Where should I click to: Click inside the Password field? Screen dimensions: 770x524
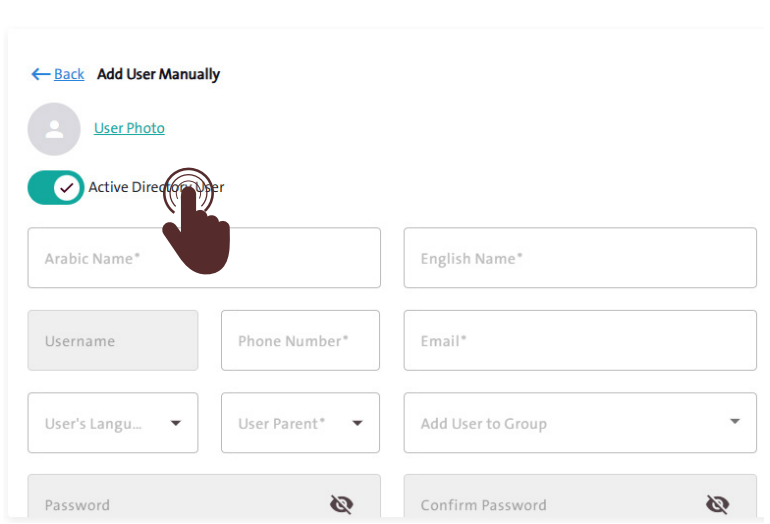(180, 505)
